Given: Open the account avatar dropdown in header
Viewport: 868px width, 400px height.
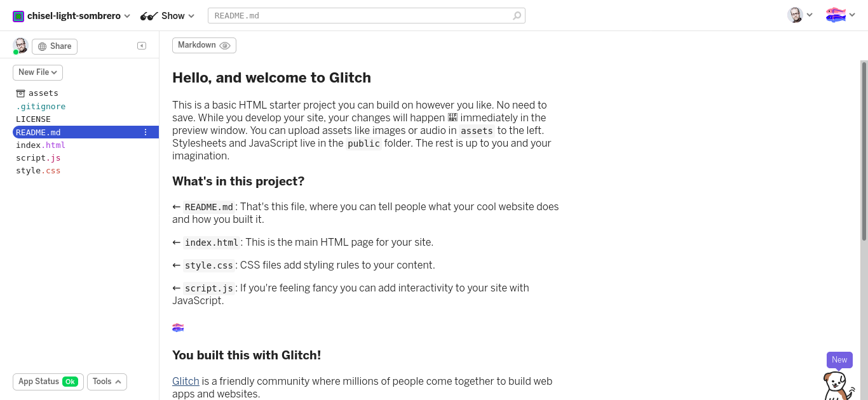Looking at the screenshot, I should [800, 15].
